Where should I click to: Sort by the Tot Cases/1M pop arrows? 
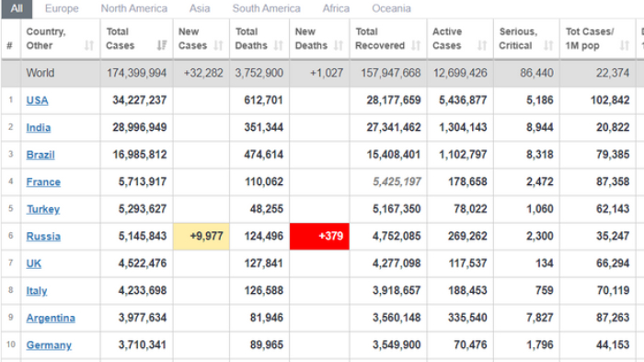[x=625, y=45]
